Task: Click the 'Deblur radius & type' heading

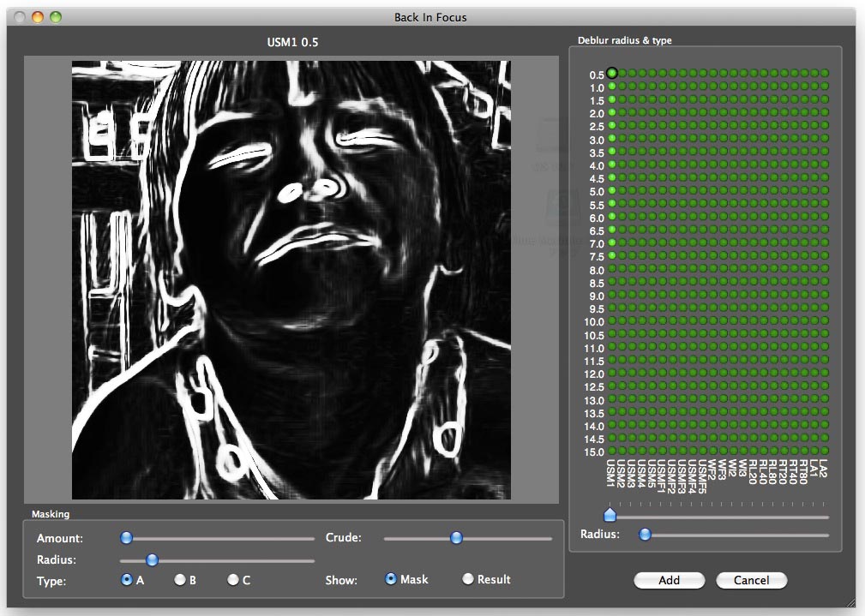Action: pyautogui.click(x=624, y=40)
